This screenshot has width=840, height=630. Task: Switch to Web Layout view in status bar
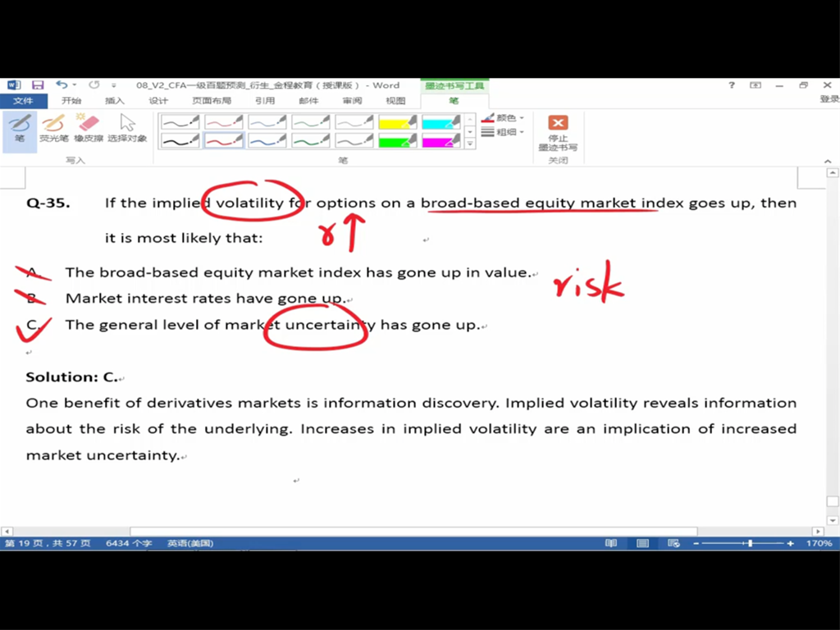coord(674,543)
